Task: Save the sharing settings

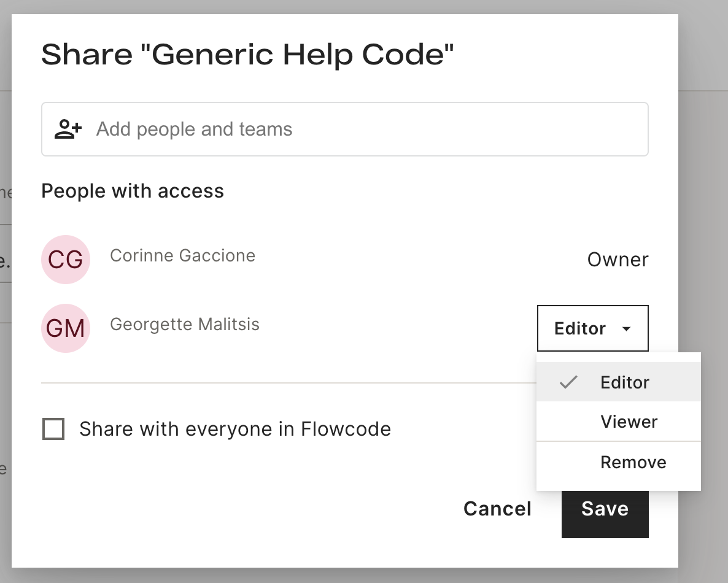Action: [605, 509]
